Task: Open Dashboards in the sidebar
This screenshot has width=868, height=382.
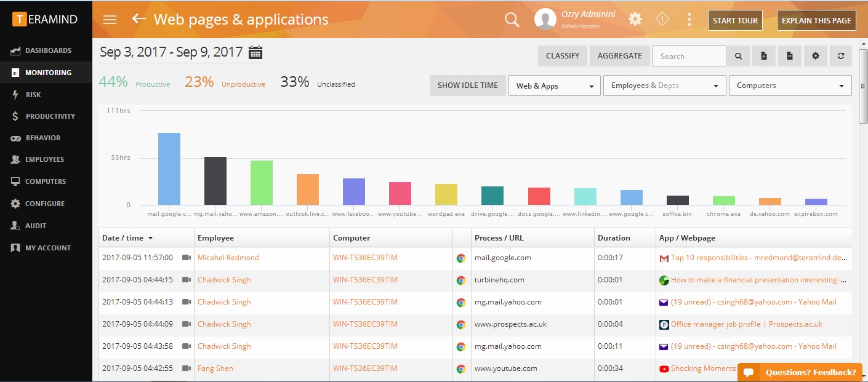Action: (46, 50)
